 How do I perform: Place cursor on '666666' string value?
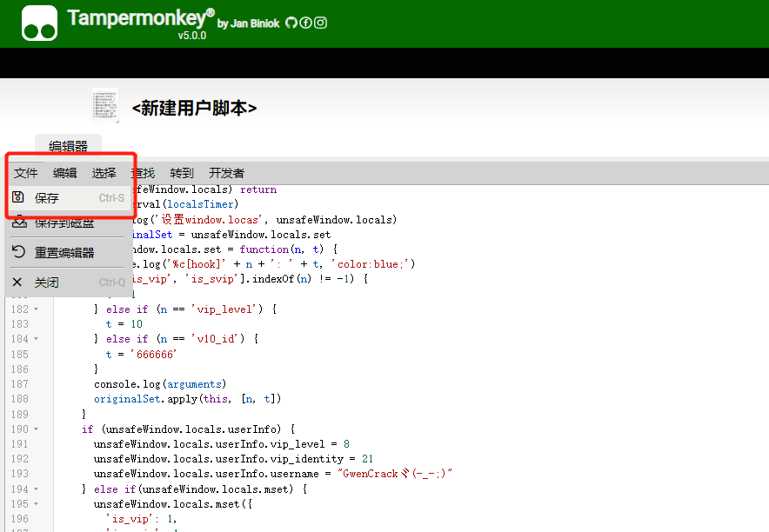point(153,354)
